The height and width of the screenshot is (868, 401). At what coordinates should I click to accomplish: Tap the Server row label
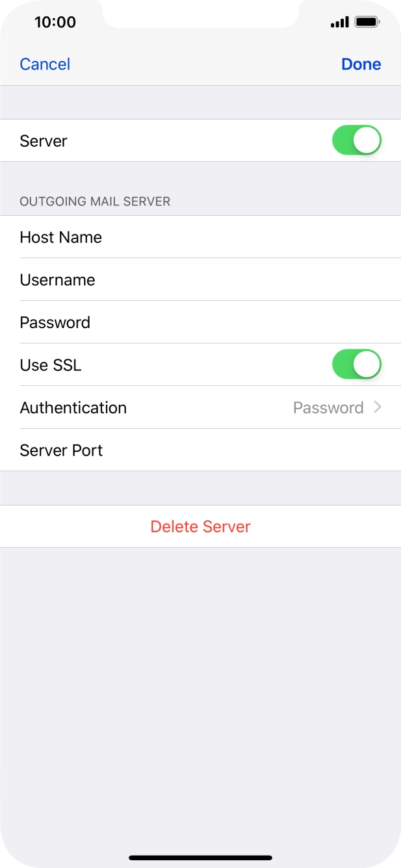[44, 141]
